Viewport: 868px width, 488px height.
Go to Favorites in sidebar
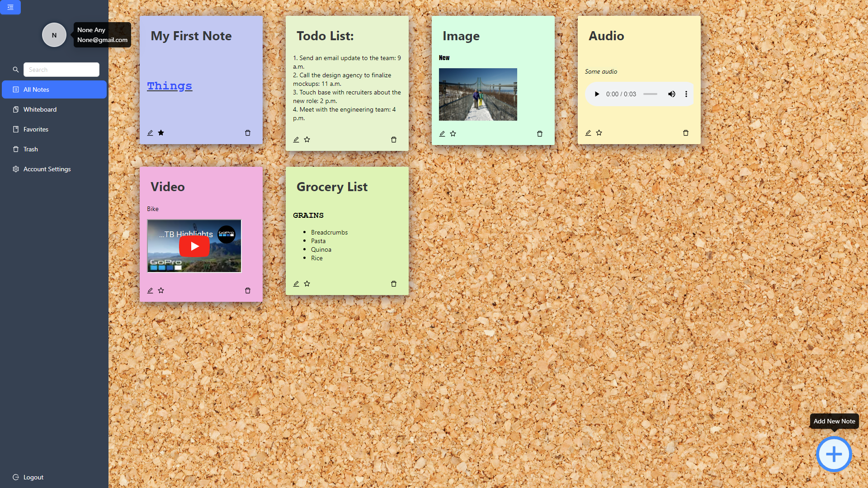click(x=36, y=129)
